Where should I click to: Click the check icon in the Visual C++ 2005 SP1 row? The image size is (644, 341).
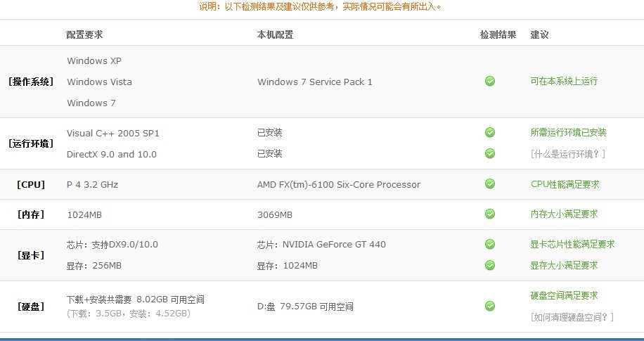(489, 132)
